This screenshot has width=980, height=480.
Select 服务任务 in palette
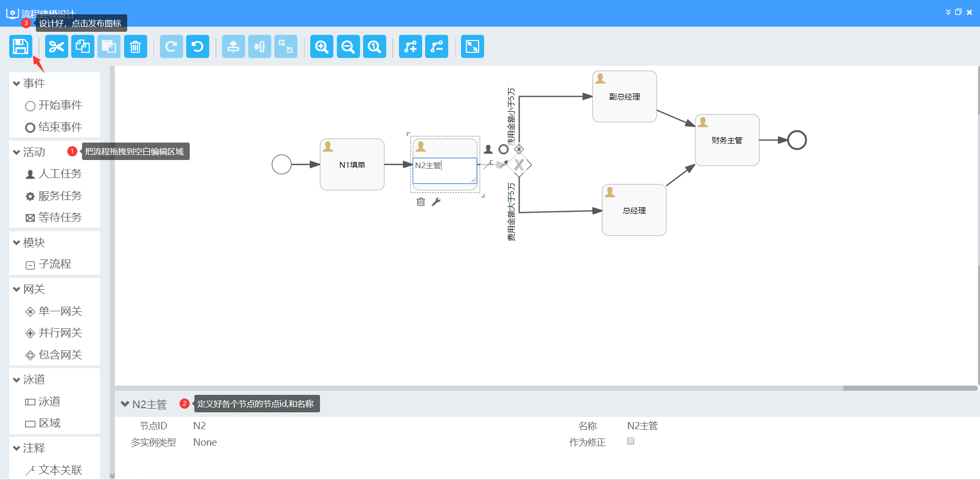(x=54, y=196)
